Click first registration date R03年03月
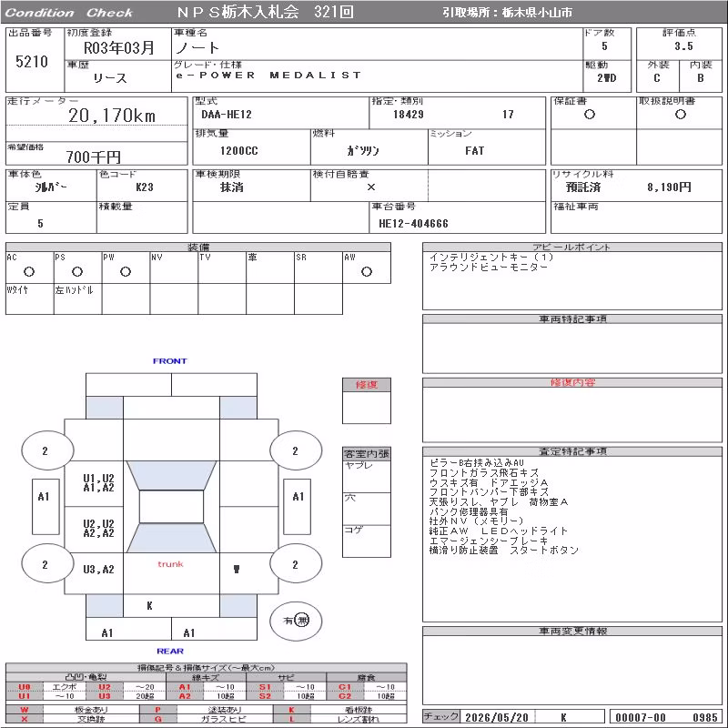This screenshot has width=728, height=728. [x=118, y=48]
